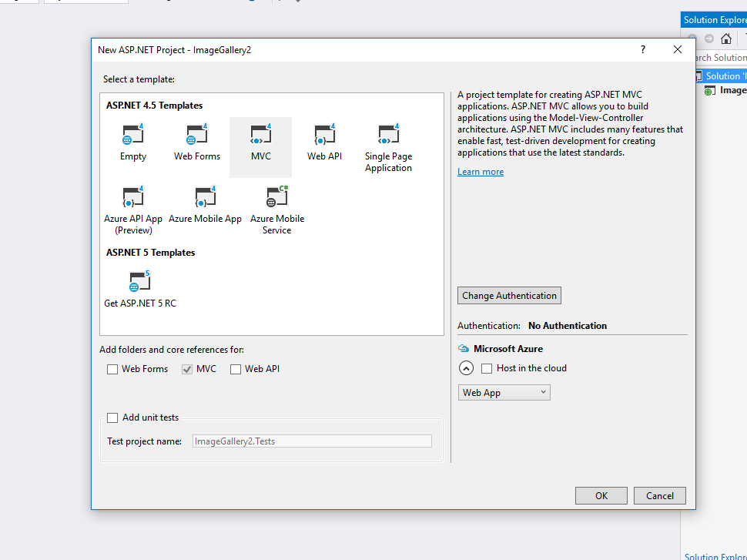Click the ASP.NET 5 Templates heading
The height and width of the screenshot is (560, 747).
150,253
